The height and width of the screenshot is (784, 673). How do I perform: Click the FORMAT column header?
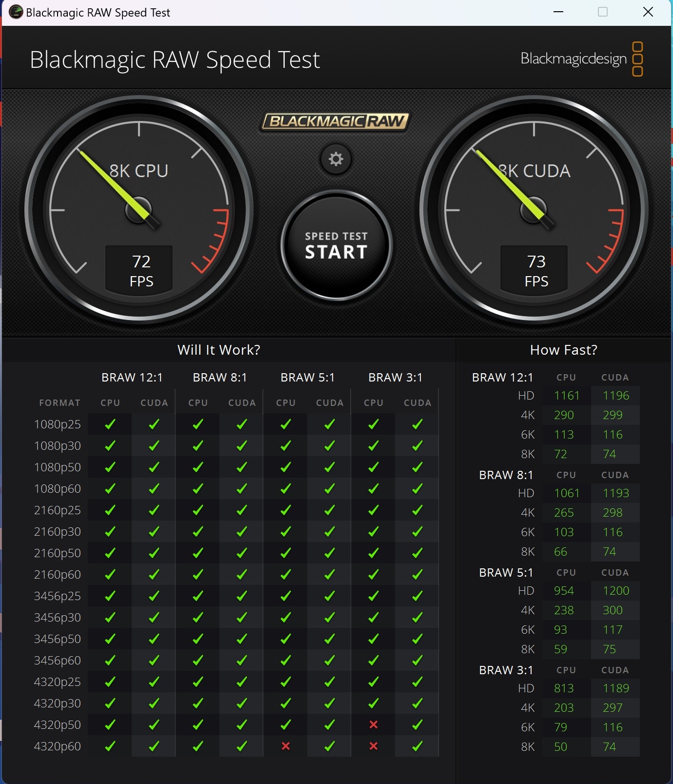pyautogui.click(x=59, y=403)
